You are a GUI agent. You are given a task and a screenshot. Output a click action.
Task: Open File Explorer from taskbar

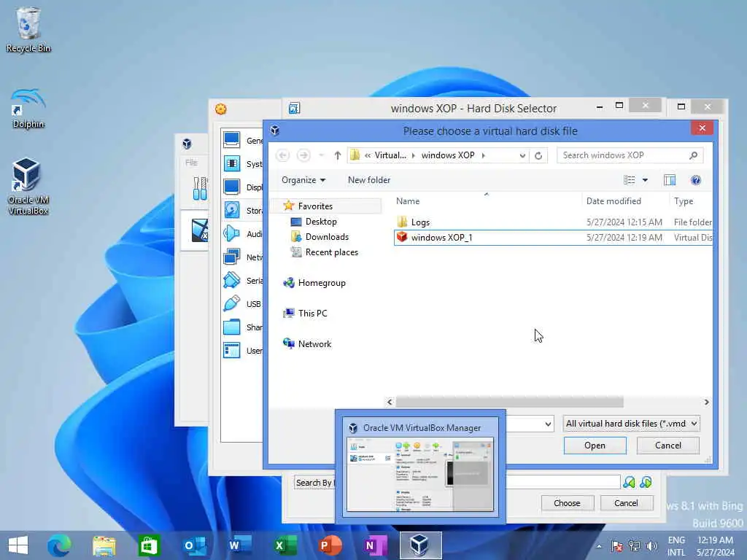104,545
